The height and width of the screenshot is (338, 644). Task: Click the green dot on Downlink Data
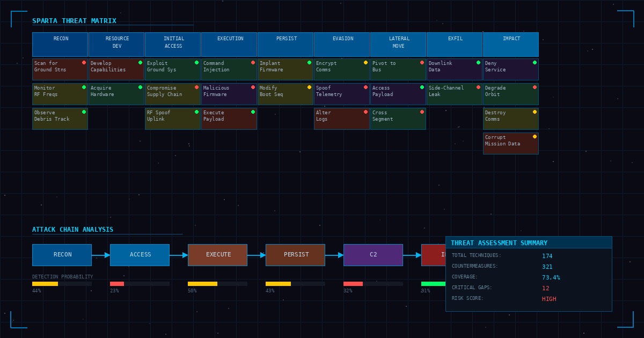pos(478,62)
